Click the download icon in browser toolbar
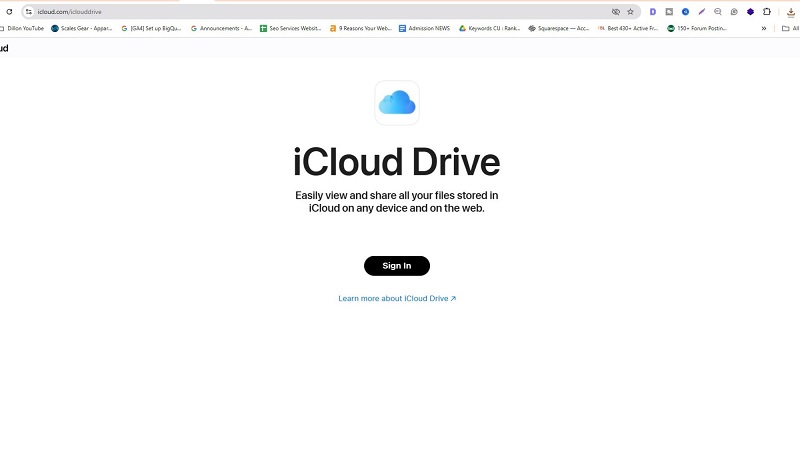The image size is (800, 450). 790,12
